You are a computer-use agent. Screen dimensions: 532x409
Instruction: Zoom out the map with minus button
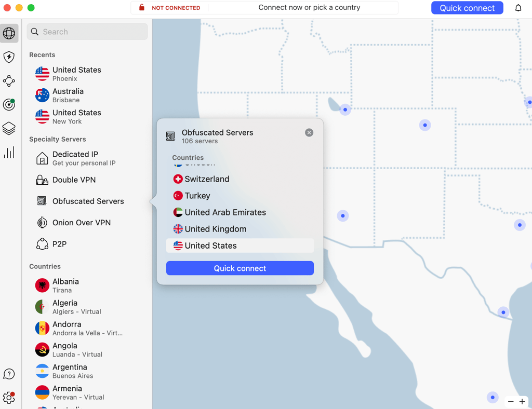pyautogui.click(x=511, y=402)
